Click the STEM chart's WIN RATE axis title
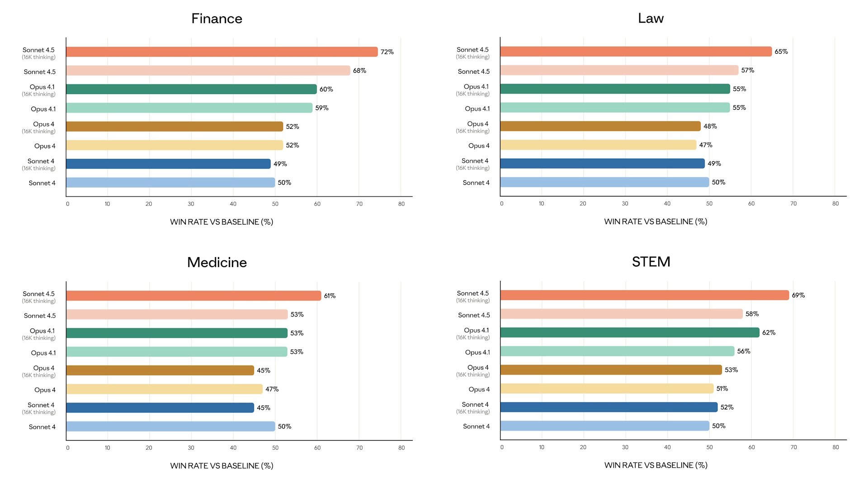 (x=656, y=465)
